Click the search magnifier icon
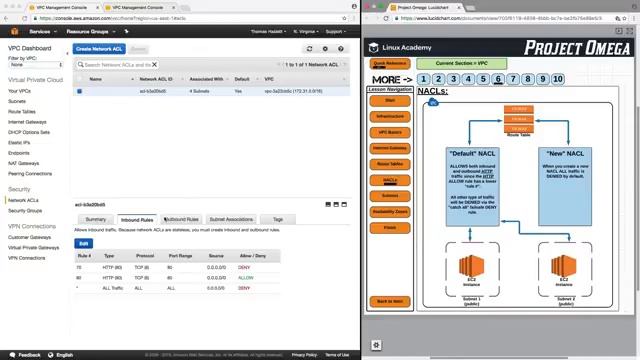640x360 pixels. click(80, 64)
